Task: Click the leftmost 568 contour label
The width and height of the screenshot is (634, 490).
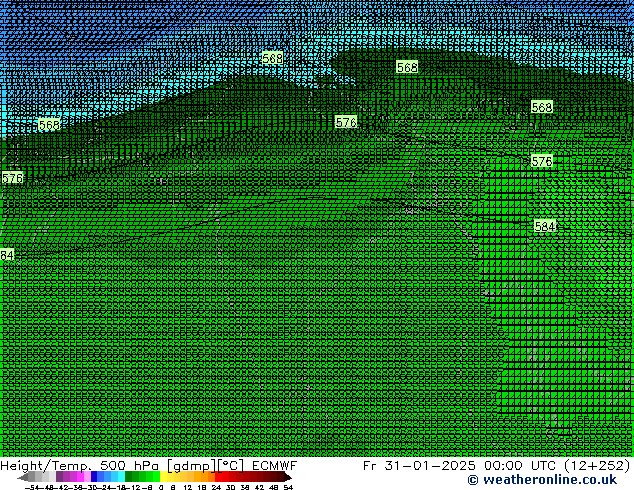Action: (49, 125)
